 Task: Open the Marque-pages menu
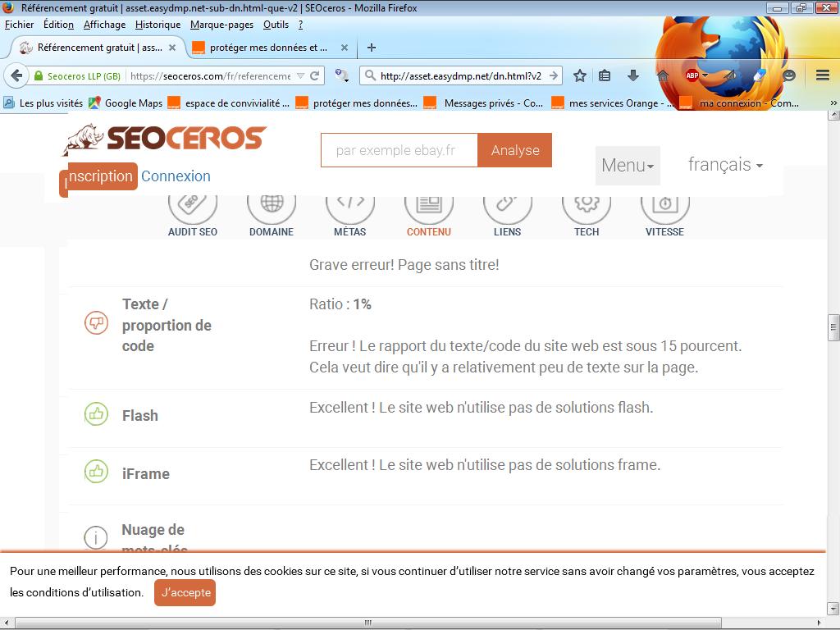tap(221, 25)
